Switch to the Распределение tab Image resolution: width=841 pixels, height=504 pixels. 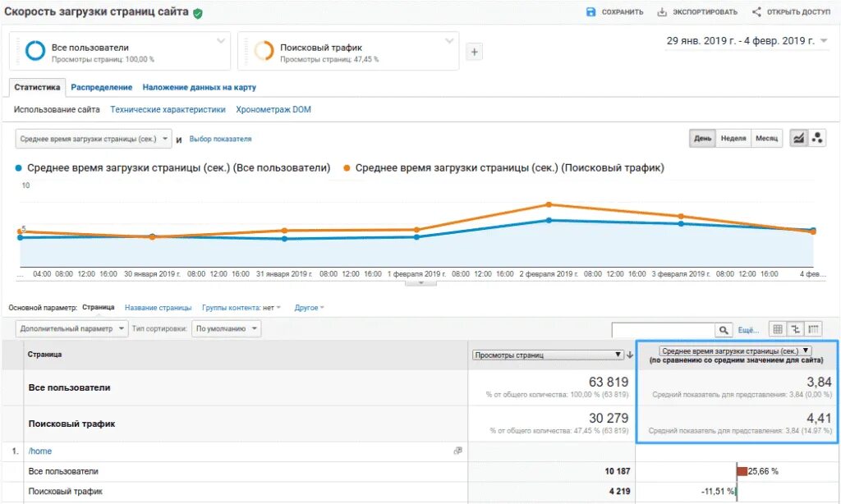coord(101,87)
